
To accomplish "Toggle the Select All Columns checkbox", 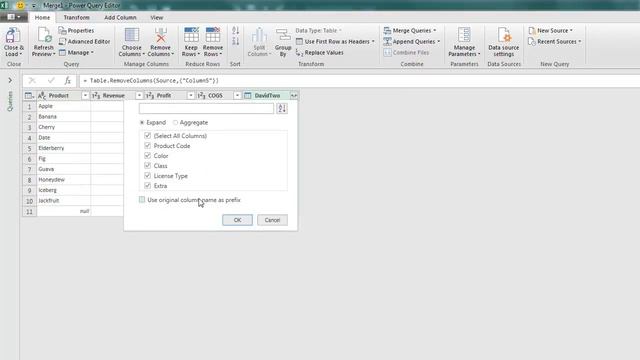I will (148, 136).
